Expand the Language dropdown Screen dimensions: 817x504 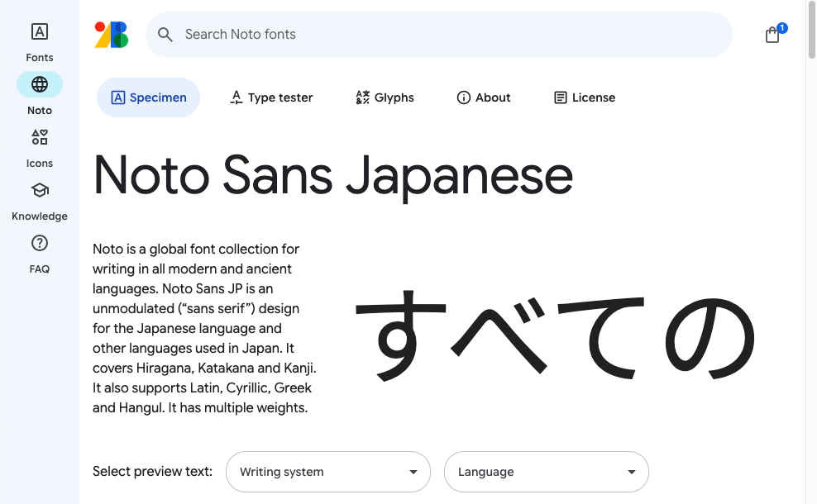[547, 472]
